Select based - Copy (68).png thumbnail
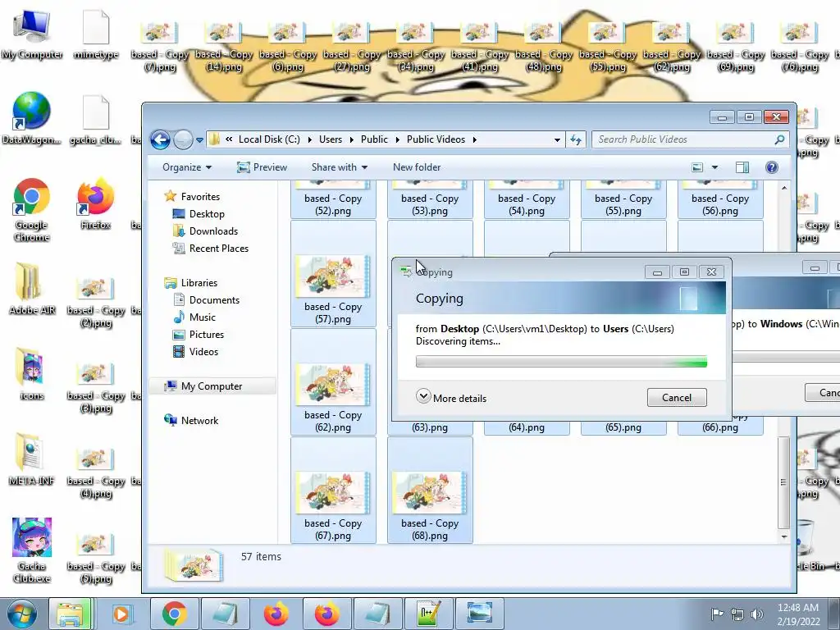 430,493
